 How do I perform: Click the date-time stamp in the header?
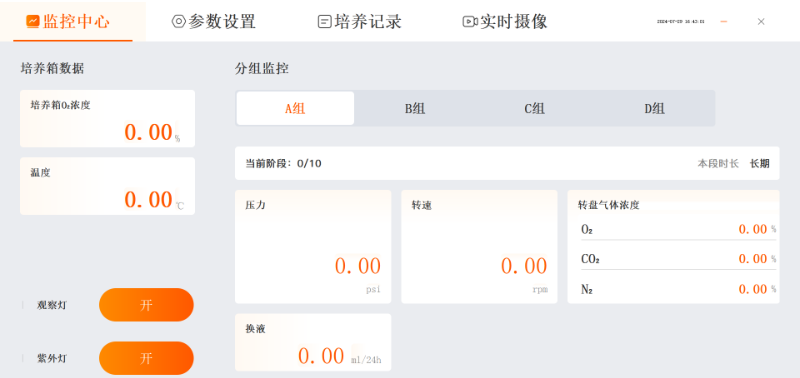tap(681, 22)
